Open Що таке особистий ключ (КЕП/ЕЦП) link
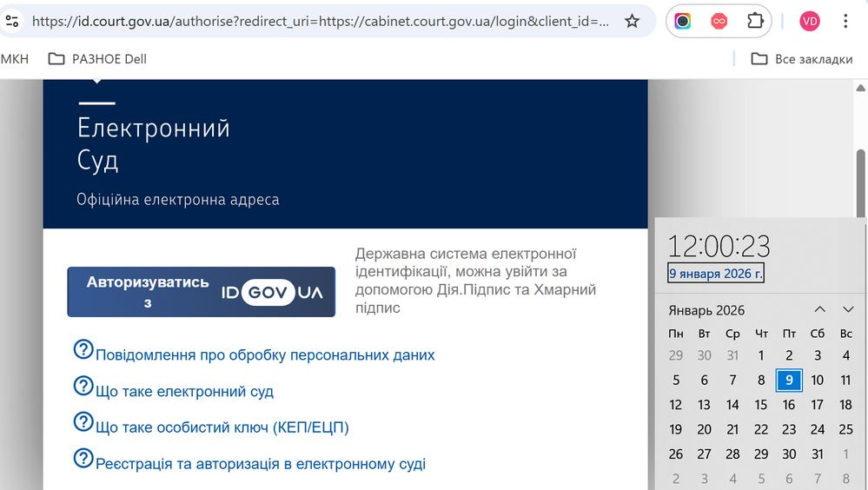This screenshot has height=490, width=868. coord(222,427)
